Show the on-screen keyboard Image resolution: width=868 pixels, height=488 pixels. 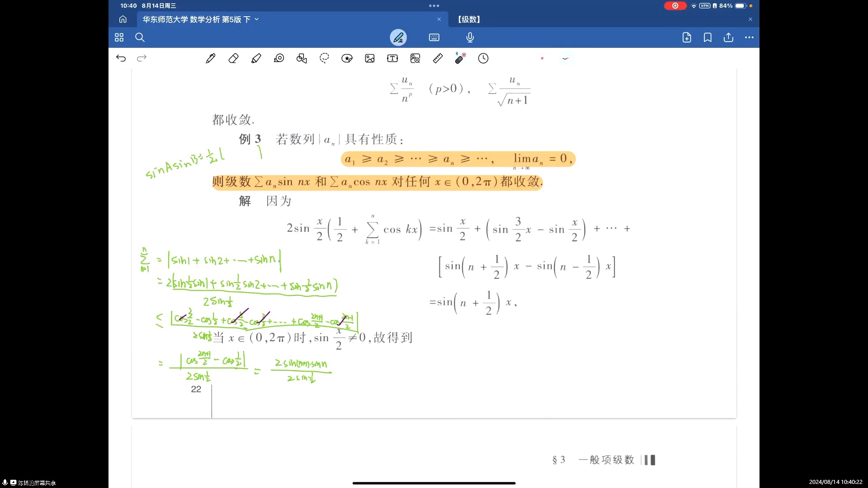pos(434,38)
